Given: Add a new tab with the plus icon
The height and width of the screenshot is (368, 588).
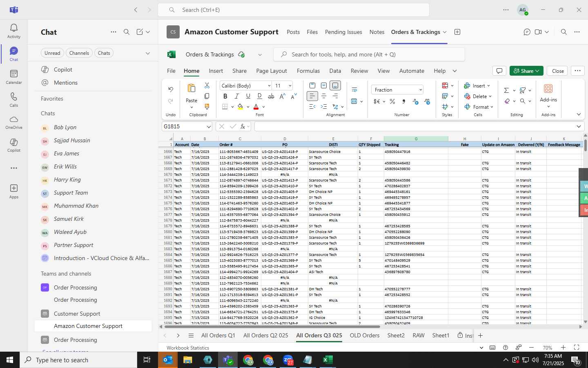Looking at the screenshot, I should [x=457, y=32].
